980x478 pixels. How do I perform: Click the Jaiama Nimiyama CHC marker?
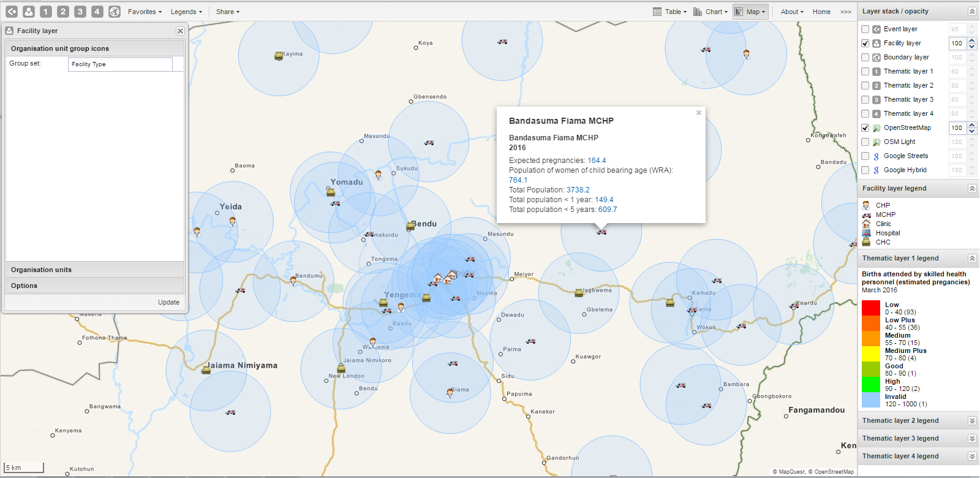206,370
